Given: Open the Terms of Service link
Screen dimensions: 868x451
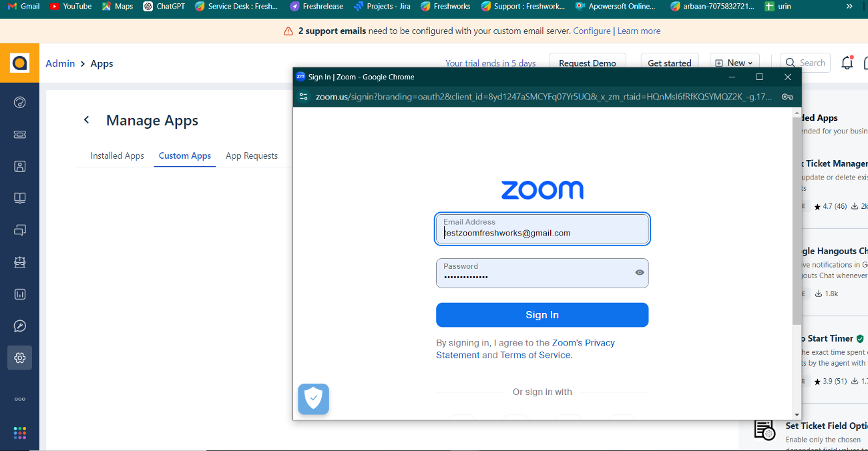Looking at the screenshot, I should coord(535,355).
